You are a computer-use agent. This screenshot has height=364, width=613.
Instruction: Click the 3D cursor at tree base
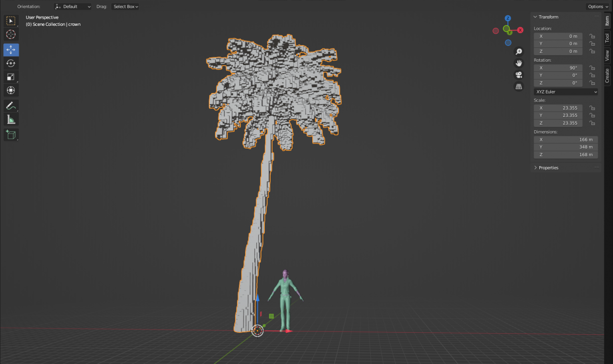[x=258, y=330]
